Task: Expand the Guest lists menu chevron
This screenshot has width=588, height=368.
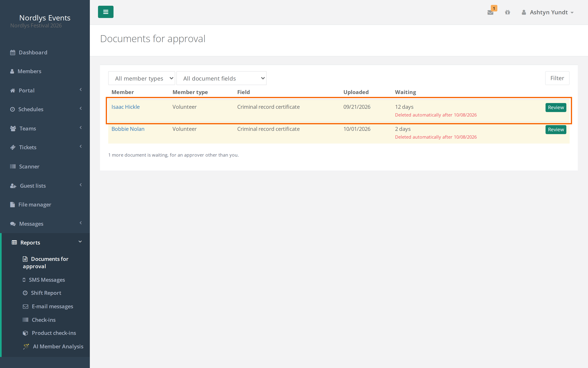Action: [x=81, y=185]
